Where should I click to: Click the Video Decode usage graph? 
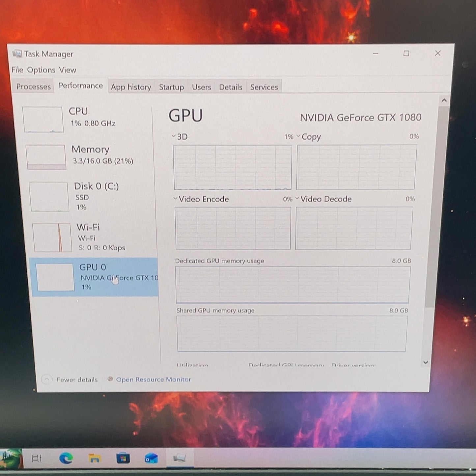pyautogui.click(x=354, y=228)
